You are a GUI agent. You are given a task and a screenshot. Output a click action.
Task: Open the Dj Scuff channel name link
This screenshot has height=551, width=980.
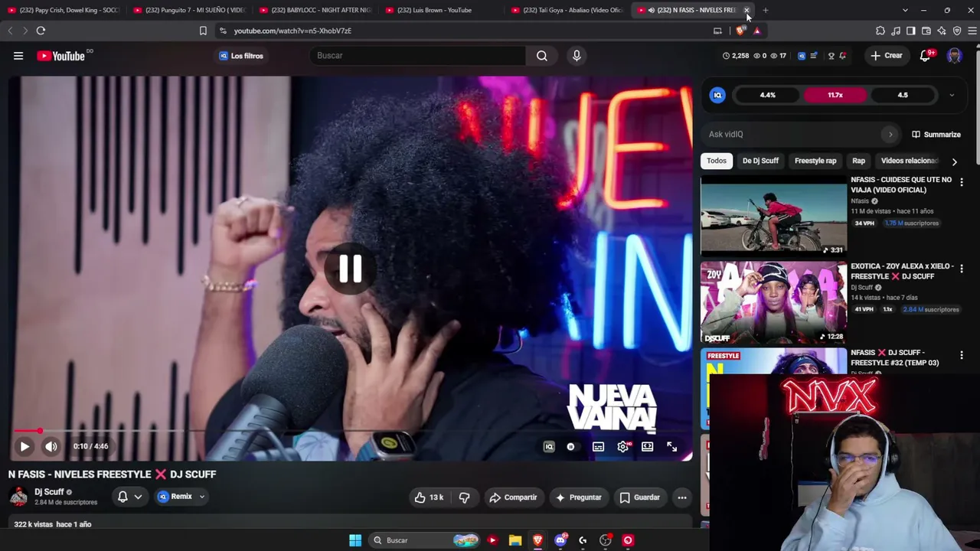pos(49,492)
